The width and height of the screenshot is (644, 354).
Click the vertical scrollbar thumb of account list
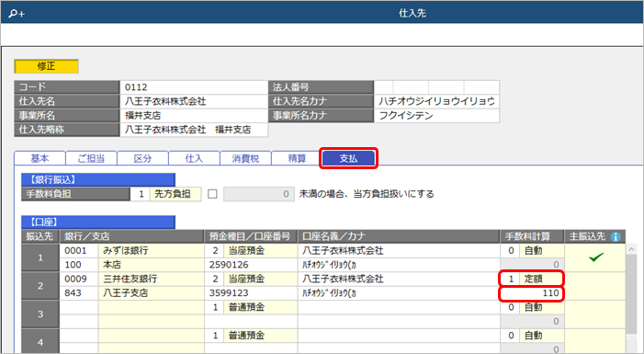point(631,293)
